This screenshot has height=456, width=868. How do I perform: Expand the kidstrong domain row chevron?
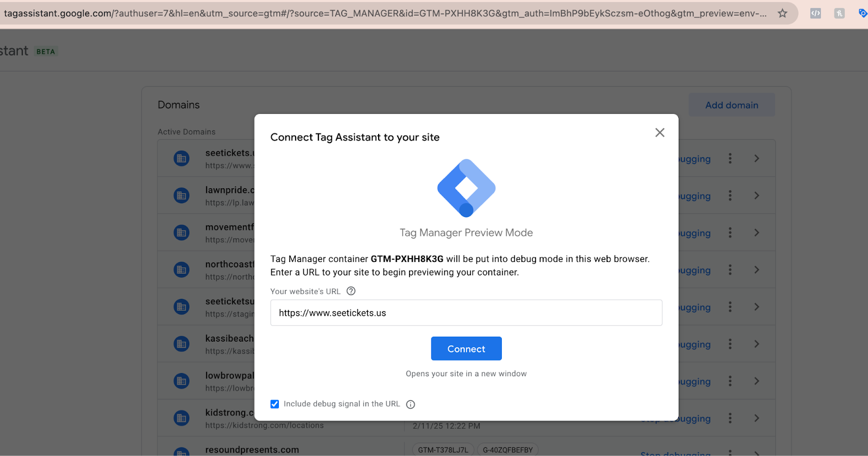(757, 418)
